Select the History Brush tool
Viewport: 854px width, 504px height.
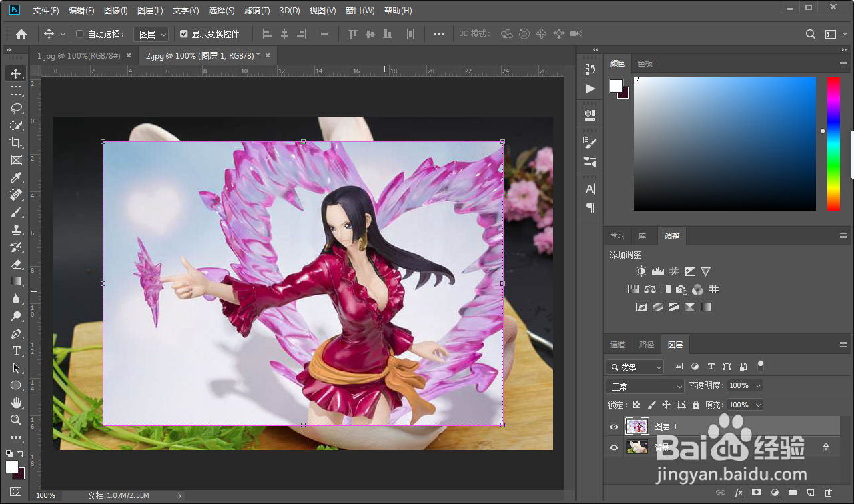pyautogui.click(x=16, y=247)
